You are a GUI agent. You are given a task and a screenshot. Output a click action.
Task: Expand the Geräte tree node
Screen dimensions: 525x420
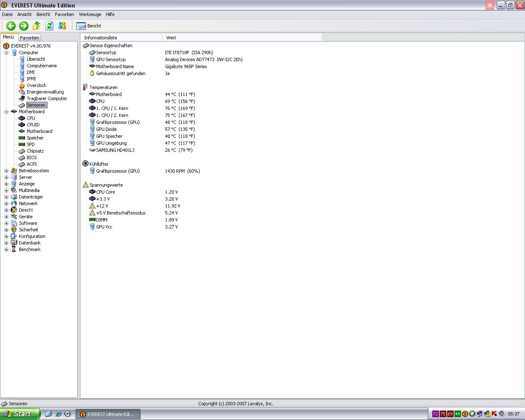(6, 217)
